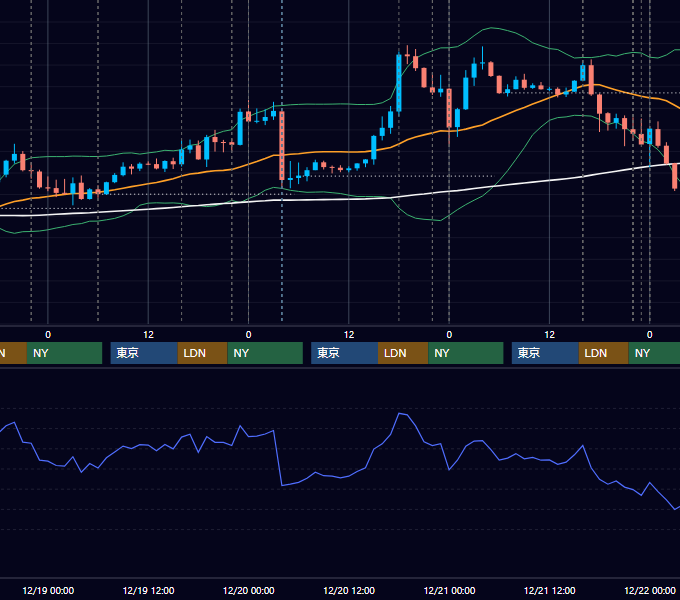
Task: Click the tall blue candle before 12/21 00:00
Action: pyautogui.click(x=399, y=82)
